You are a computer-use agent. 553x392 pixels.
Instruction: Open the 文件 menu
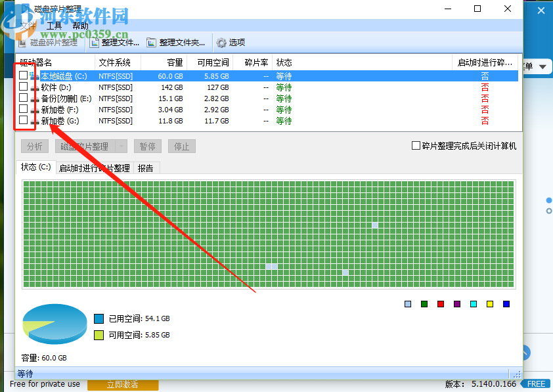tap(28, 26)
